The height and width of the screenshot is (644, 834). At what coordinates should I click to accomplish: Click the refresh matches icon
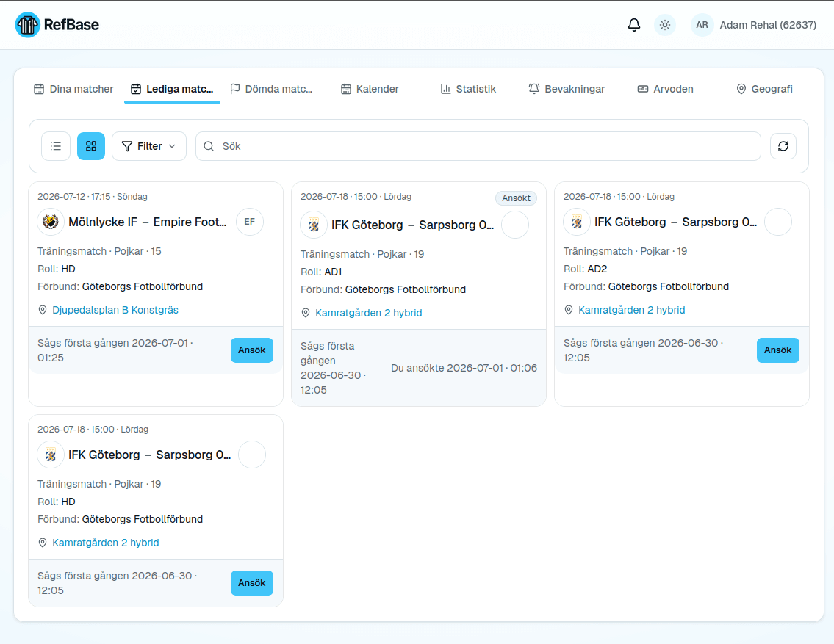[x=783, y=146]
